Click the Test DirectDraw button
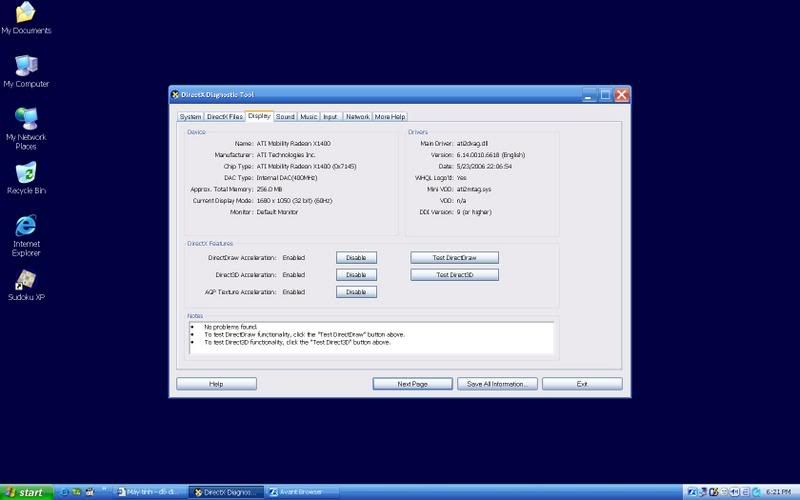 pos(455,258)
